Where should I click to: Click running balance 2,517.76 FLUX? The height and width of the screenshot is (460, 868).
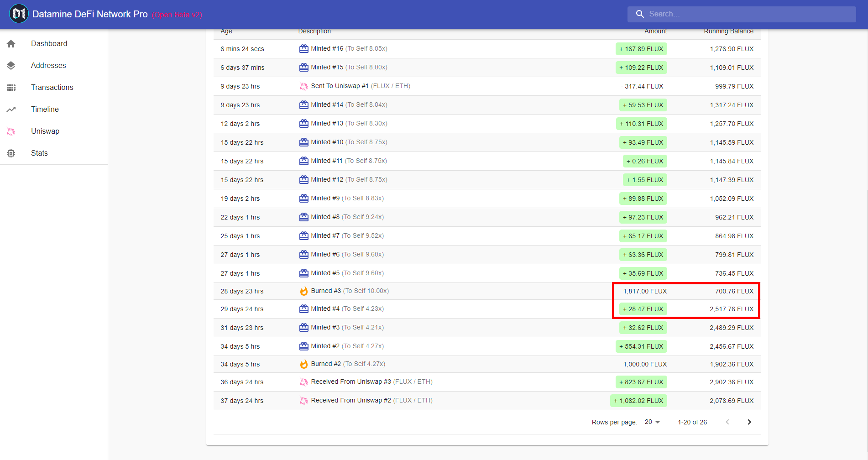click(x=732, y=309)
